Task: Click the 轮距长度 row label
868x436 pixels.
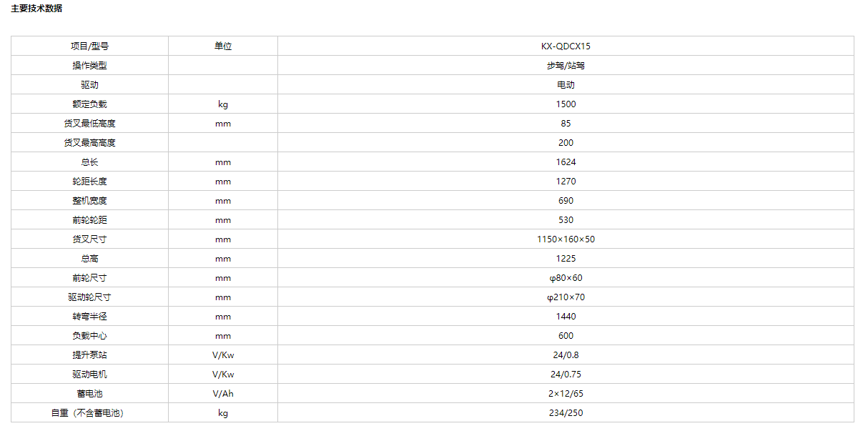Action: point(89,181)
